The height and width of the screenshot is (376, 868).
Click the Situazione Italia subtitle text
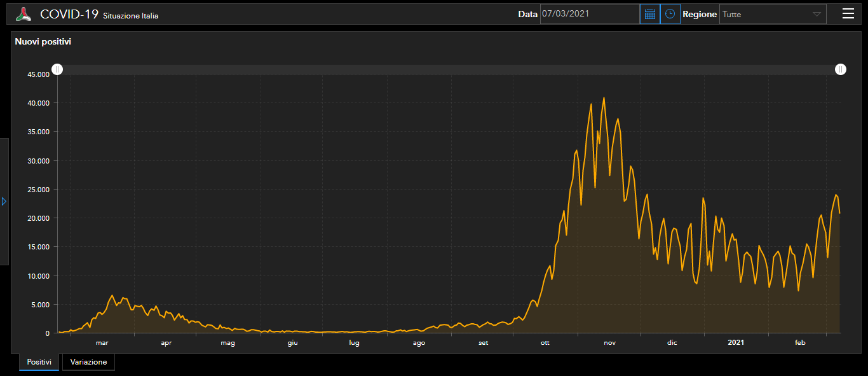click(130, 16)
